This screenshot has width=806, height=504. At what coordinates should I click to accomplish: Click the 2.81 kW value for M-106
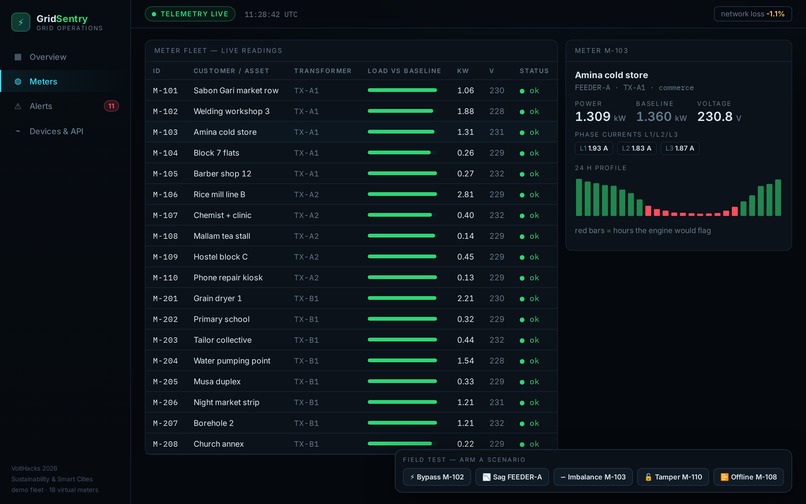click(465, 194)
